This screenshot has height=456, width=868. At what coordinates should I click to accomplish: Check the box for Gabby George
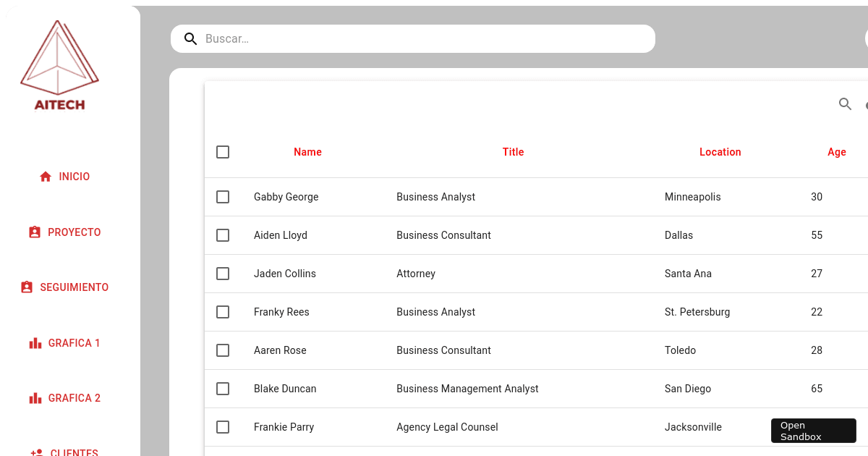pyautogui.click(x=223, y=197)
